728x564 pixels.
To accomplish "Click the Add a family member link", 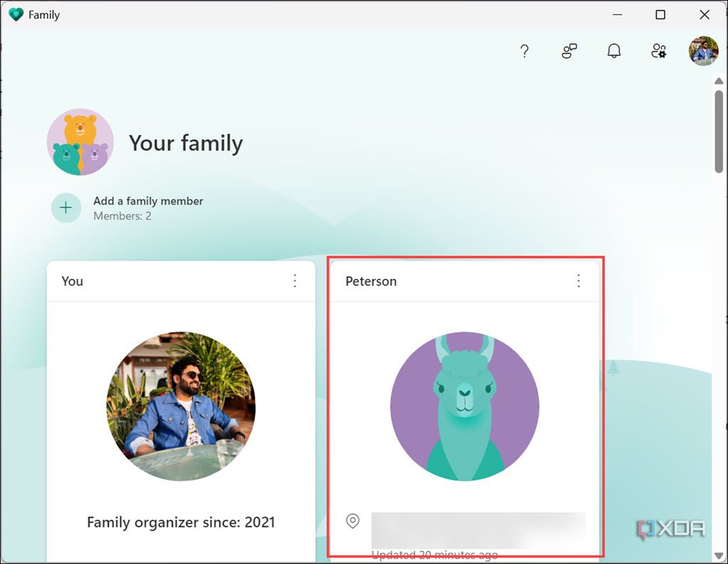I will coord(148,201).
